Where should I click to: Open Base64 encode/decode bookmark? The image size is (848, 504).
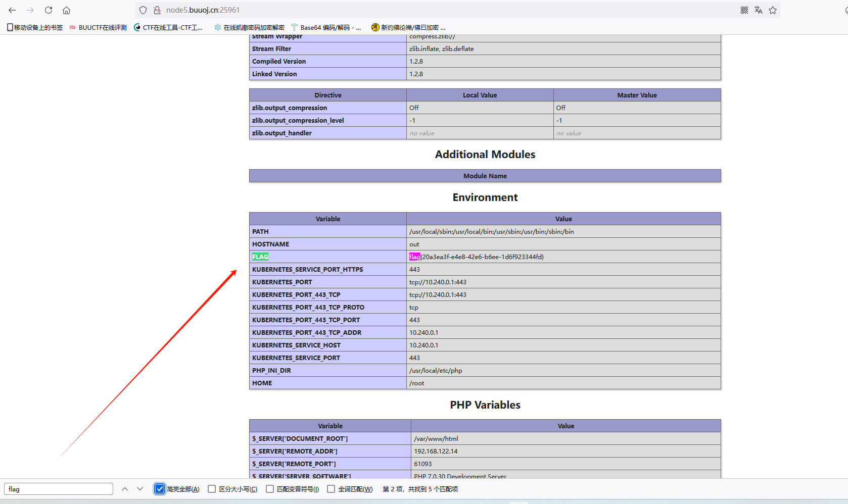(326, 27)
